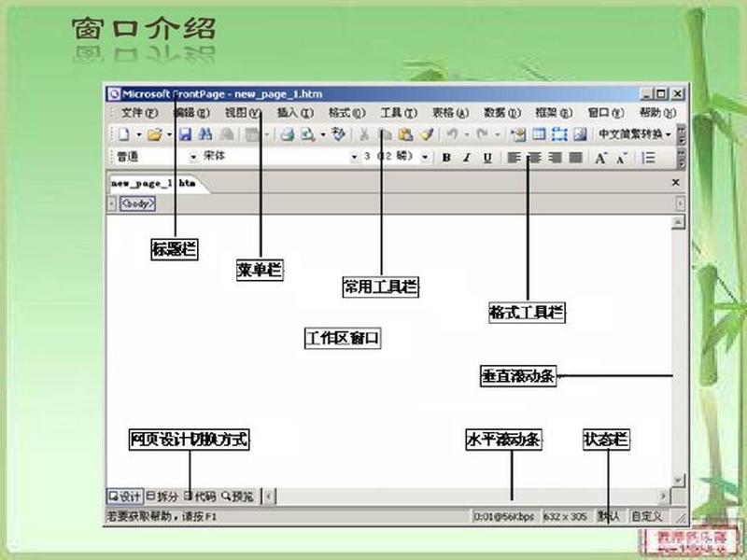Image resolution: width=747 pixels, height=560 pixels.
Task: Click the horizontal scrollbar track
Action: [467, 497]
